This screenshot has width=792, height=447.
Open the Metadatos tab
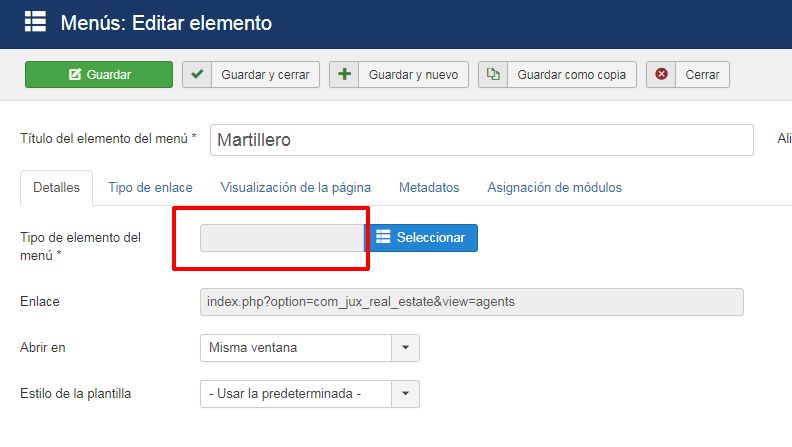click(x=429, y=188)
